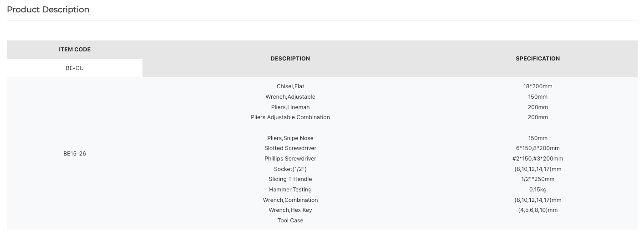Screen dimensions: 644x236
Task: Click the BE15-26 item code
Action: click(x=75, y=154)
